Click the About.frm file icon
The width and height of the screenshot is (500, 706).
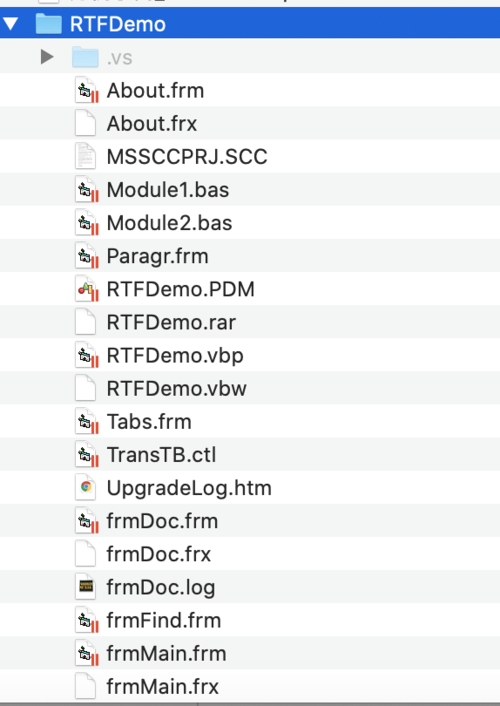pyautogui.click(x=86, y=91)
